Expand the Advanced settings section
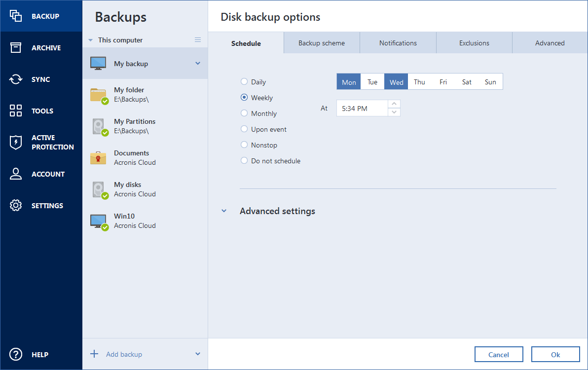 224,211
